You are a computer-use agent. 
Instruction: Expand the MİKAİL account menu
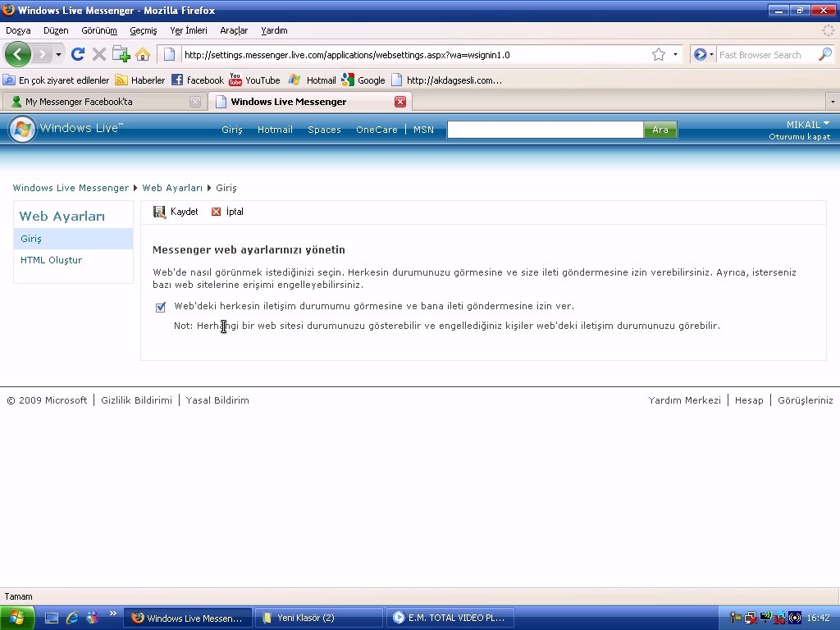click(x=808, y=125)
